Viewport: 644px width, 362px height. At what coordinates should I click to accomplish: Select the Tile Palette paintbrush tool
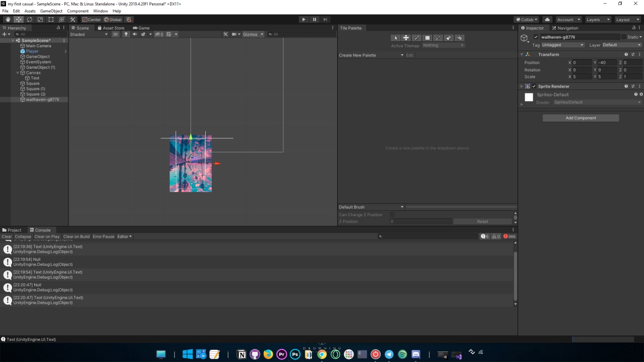pos(417,38)
